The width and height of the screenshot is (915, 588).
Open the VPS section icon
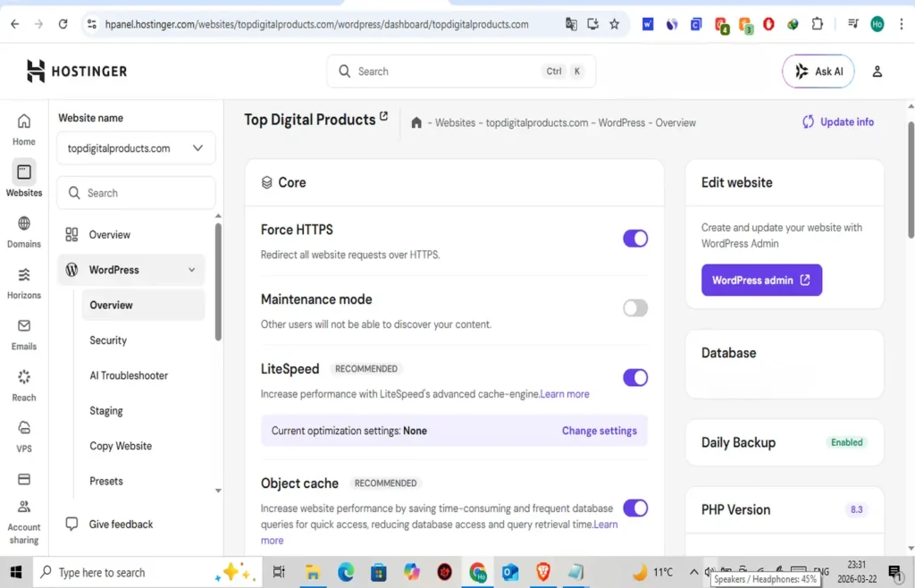pos(24,428)
